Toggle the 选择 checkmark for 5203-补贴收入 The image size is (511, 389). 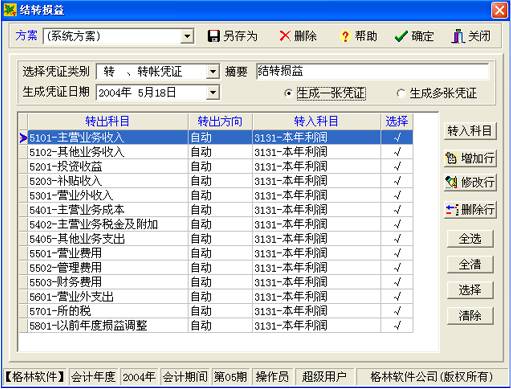[397, 181]
